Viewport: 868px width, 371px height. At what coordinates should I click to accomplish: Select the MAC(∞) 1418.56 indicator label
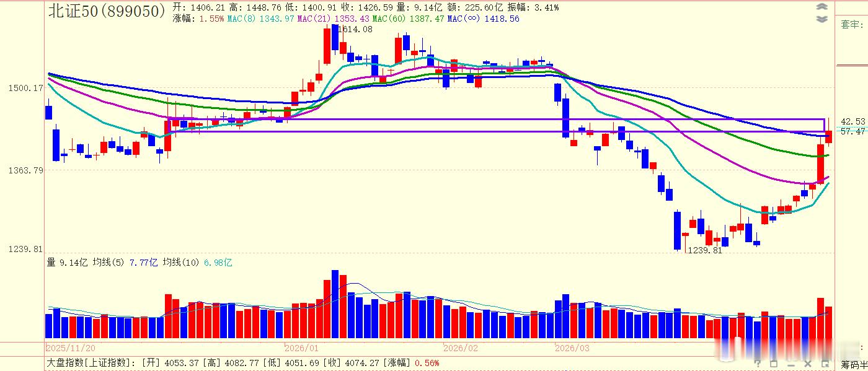(x=483, y=19)
